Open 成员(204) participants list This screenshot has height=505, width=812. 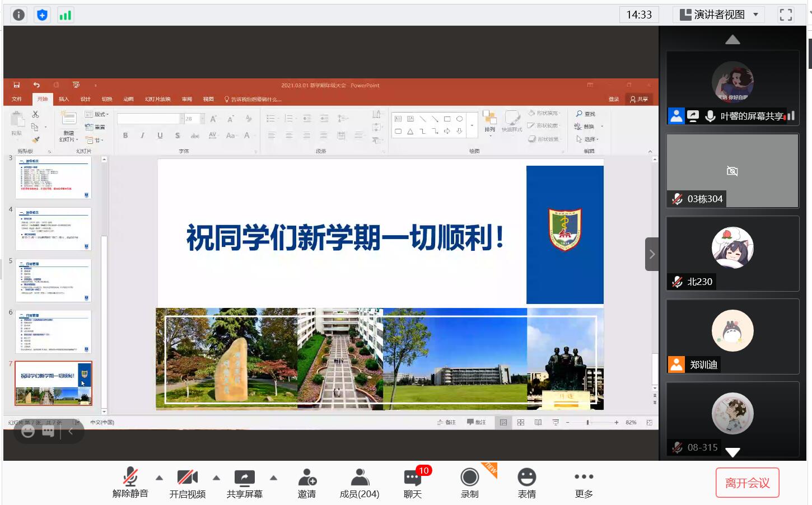[360, 483]
